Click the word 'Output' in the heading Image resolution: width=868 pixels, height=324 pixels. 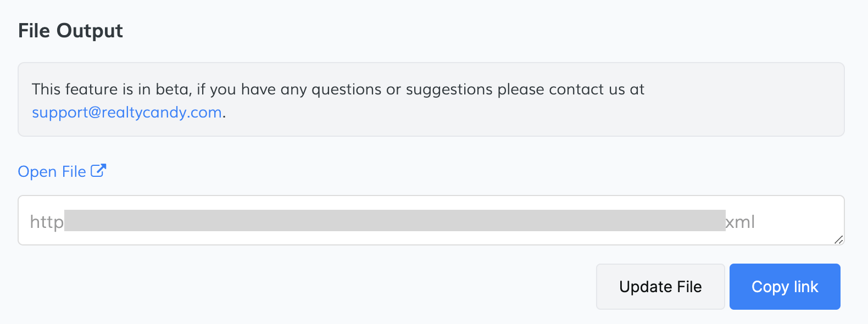tap(90, 31)
